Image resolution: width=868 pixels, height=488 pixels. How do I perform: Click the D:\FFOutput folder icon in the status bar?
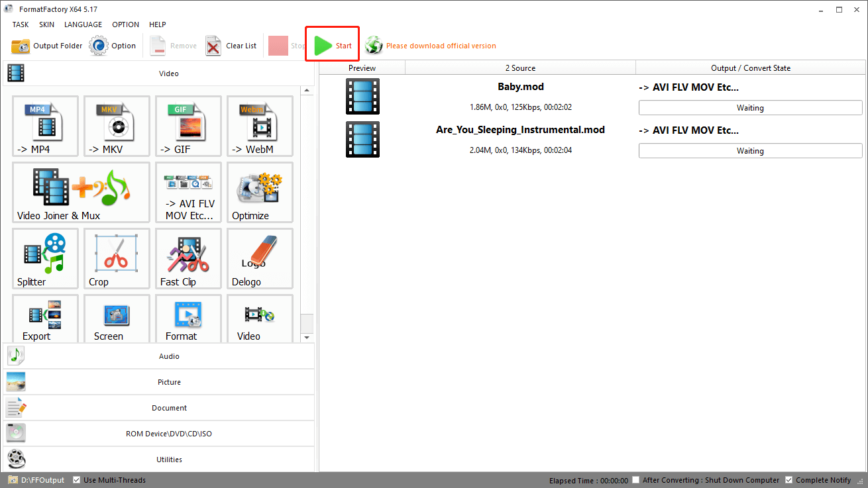13,480
